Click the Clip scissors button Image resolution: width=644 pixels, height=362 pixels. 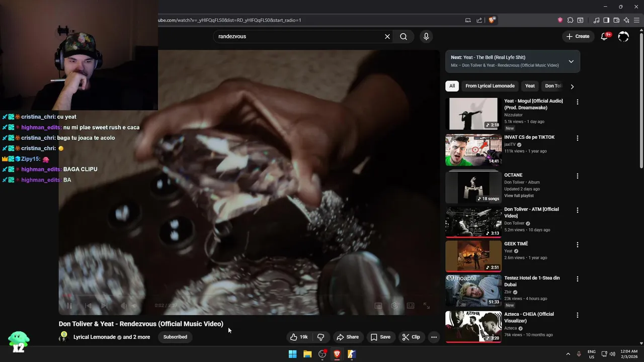tap(411, 337)
